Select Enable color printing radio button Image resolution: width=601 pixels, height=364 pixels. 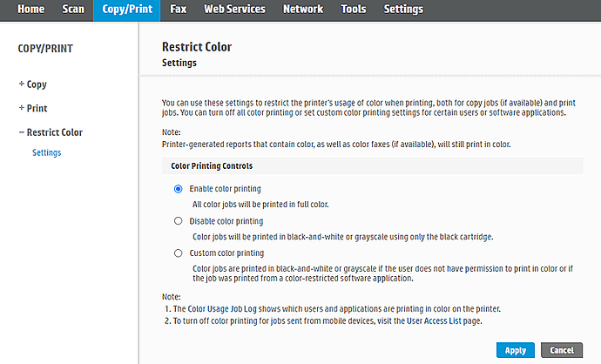click(x=179, y=188)
